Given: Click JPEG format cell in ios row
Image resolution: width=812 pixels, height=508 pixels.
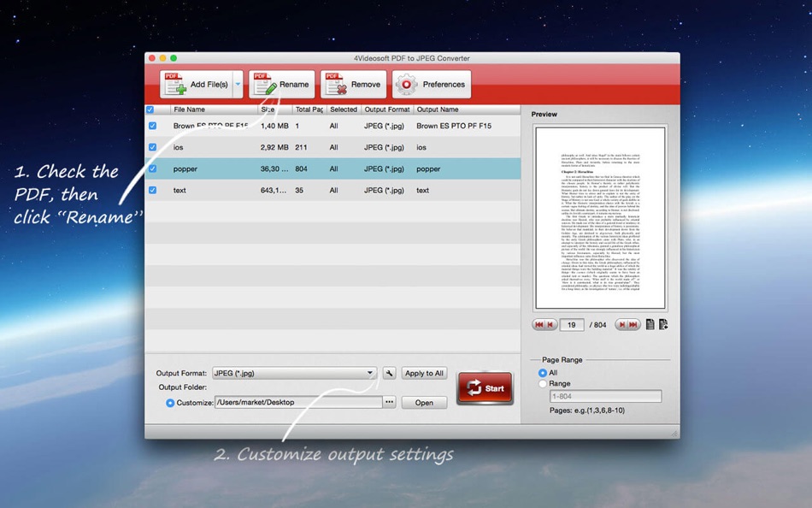Looking at the screenshot, I should 384,148.
